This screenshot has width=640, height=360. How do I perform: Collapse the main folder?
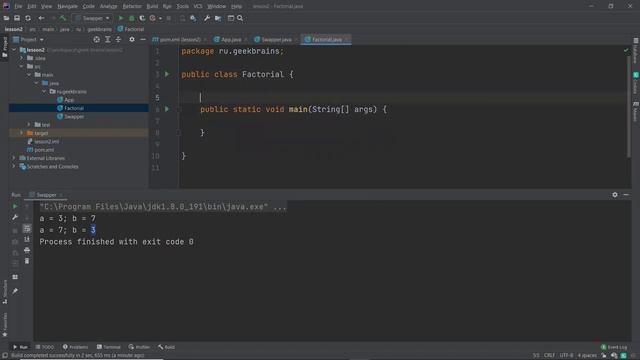pos(29,75)
